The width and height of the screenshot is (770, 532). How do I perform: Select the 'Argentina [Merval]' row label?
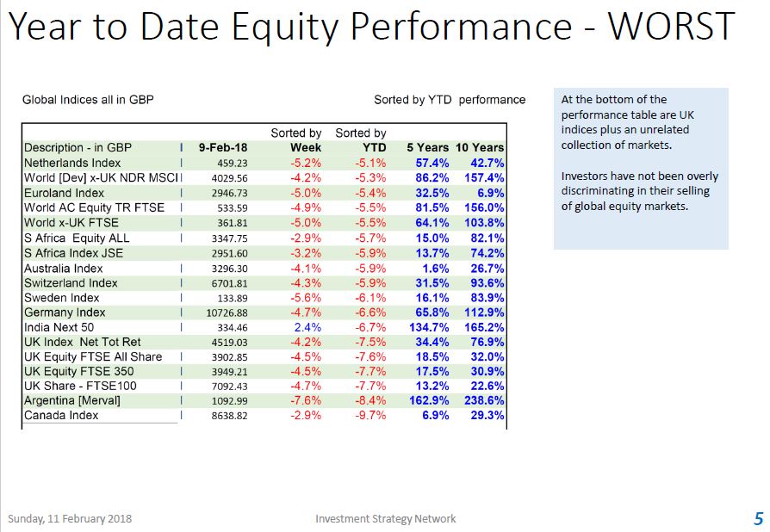click(72, 401)
